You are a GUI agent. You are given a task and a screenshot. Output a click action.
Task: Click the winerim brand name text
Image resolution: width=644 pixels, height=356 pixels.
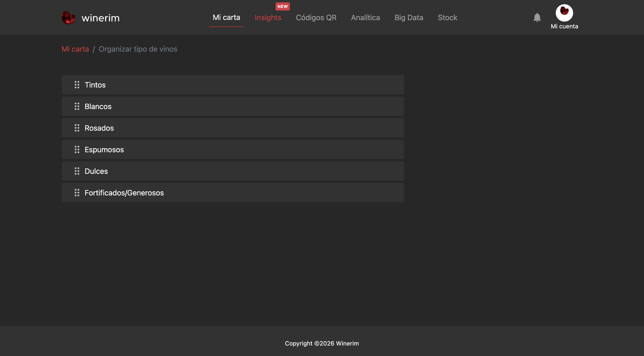point(100,18)
